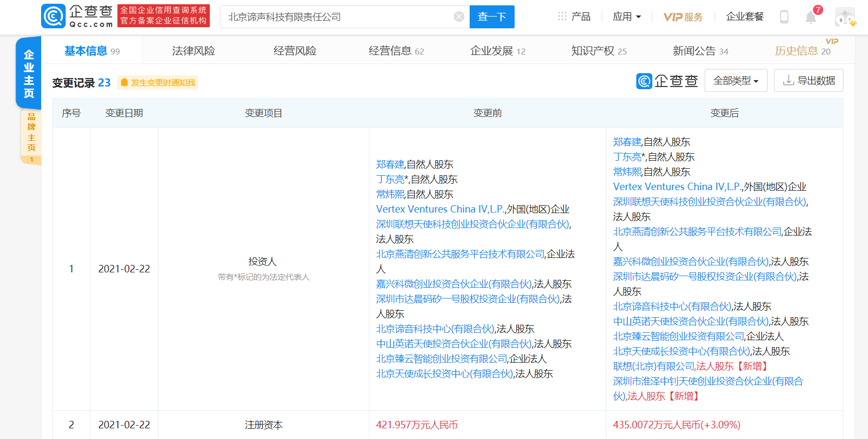
Task: Open the 历史信息 VIP tab
Action: point(802,51)
